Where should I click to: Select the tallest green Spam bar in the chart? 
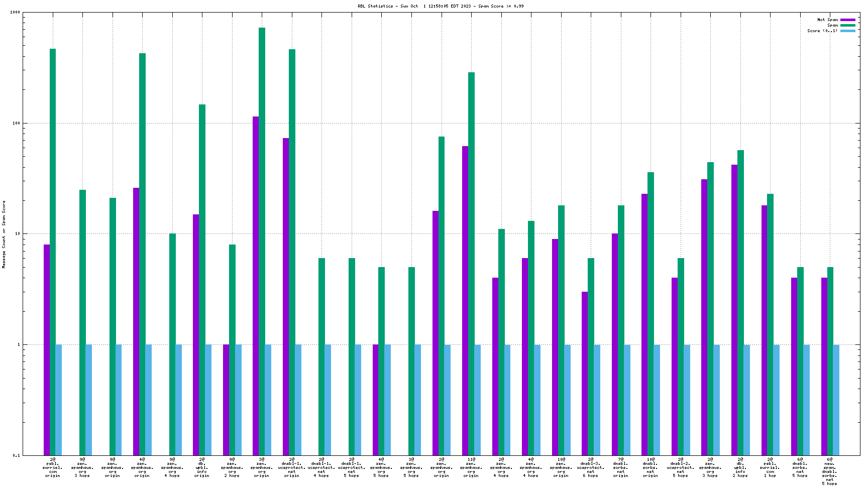(x=262, y=241)
